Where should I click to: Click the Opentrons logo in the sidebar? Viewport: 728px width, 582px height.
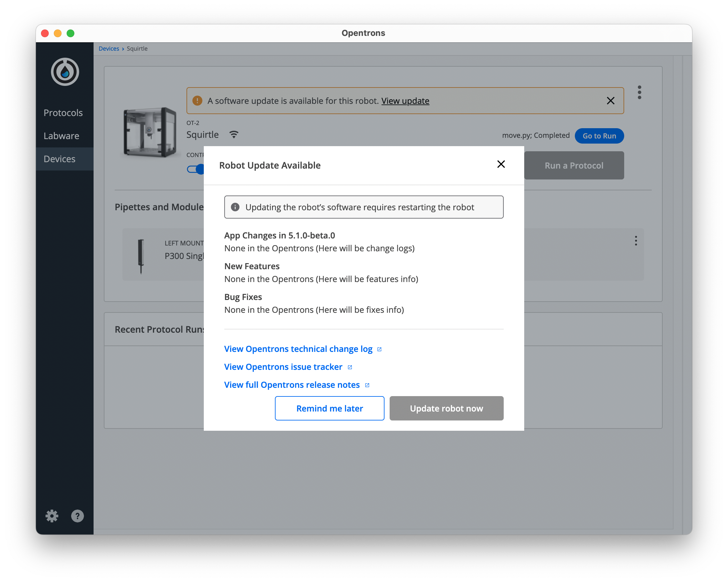click(65, 71)
